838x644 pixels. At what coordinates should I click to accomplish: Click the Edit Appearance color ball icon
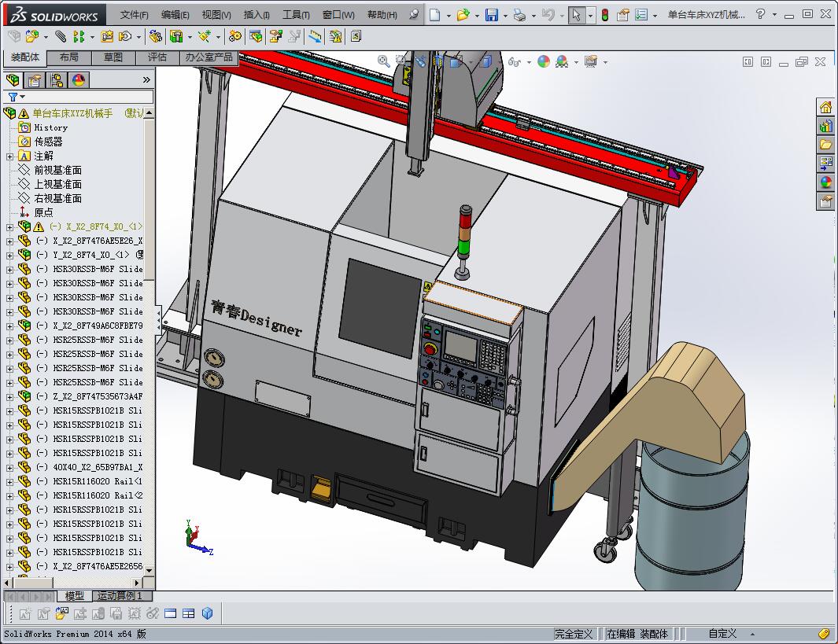click(544, 61)
